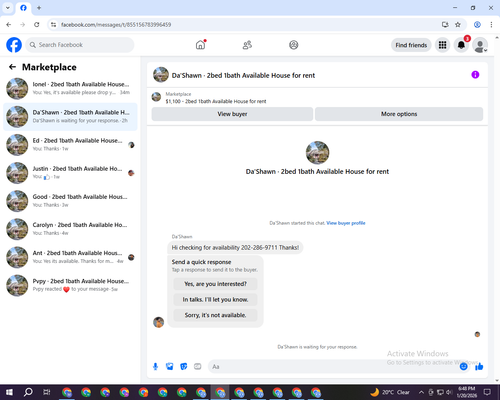Click Da'Shawn's avatar beside quick responses
The image size is (500, 400).
(x=158, y=322)
